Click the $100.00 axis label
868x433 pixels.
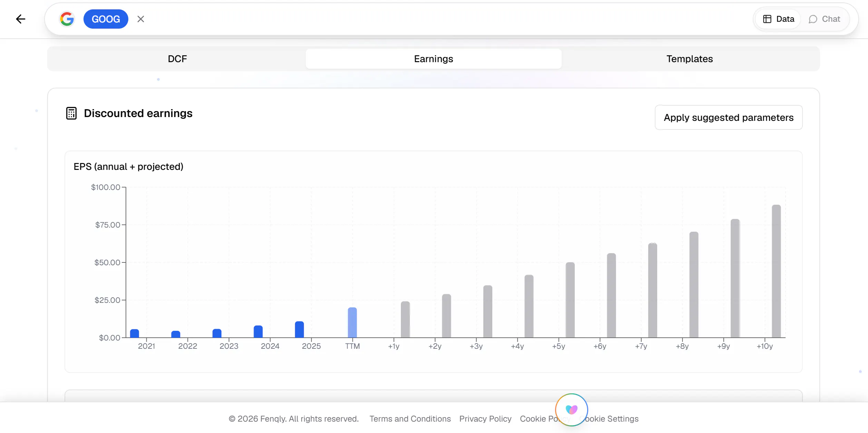point(106,187)
